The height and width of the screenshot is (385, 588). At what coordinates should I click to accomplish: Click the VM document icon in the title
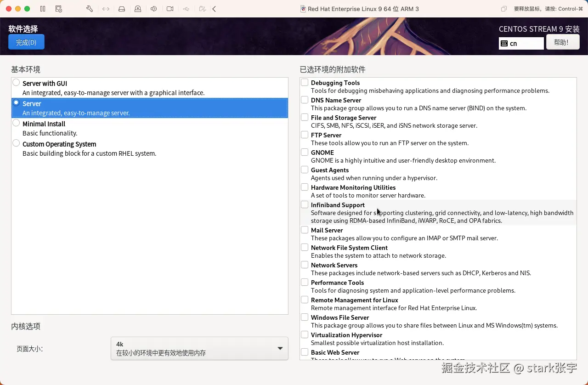[x=303, y=9]
